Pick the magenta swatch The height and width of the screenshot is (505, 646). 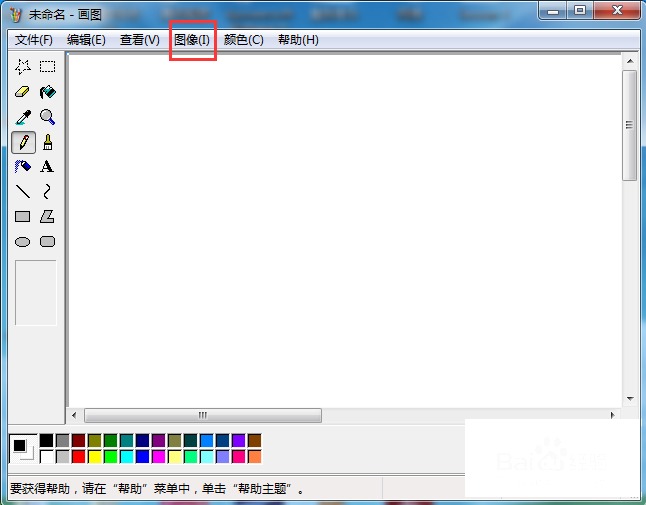[159, 456]
